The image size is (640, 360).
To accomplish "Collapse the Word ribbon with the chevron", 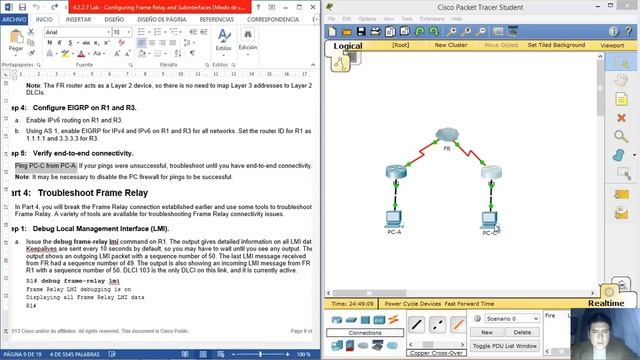I will click(313, 65).
